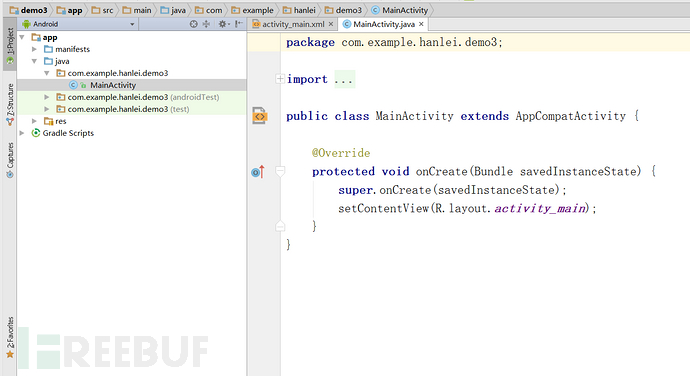Select com.example.hanlei.demo3 (test) item
This screenshot has height=376, width=690.
tap(128, 109)
